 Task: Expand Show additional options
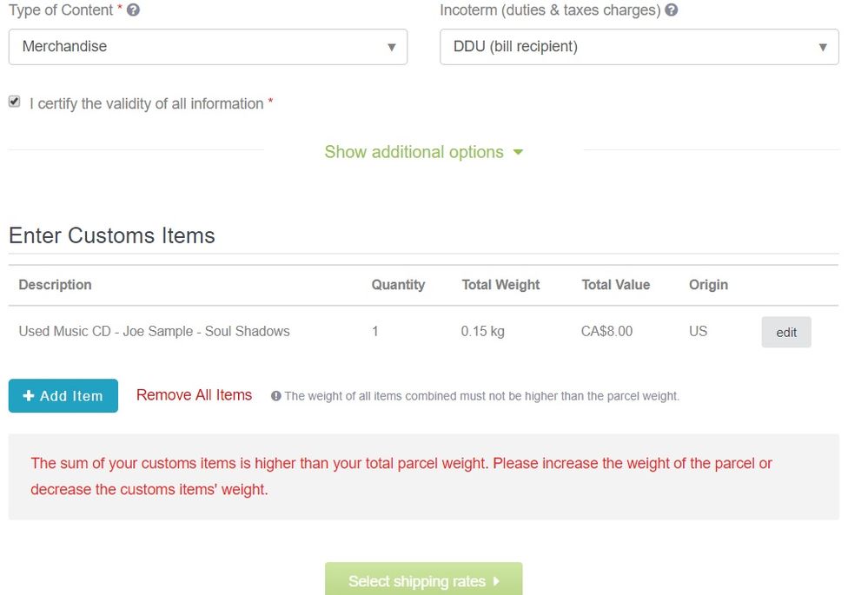coord(414,151)
